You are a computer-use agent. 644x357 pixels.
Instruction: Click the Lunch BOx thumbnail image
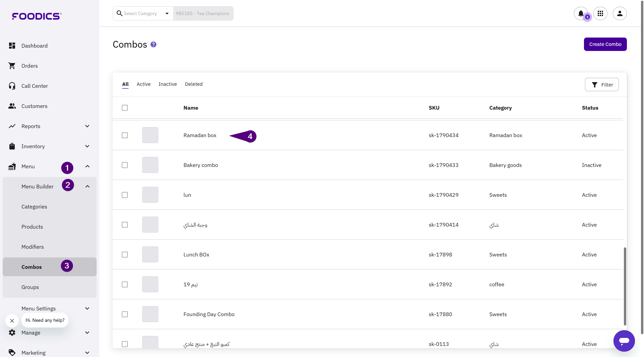[150, 254]
